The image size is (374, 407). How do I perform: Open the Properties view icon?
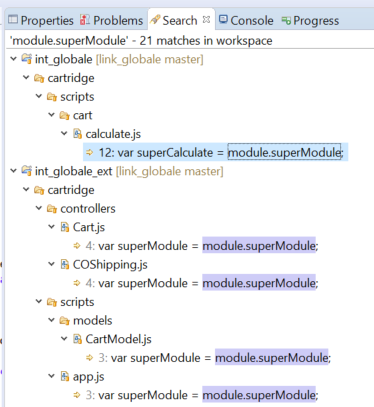click(x=13, y=20)
